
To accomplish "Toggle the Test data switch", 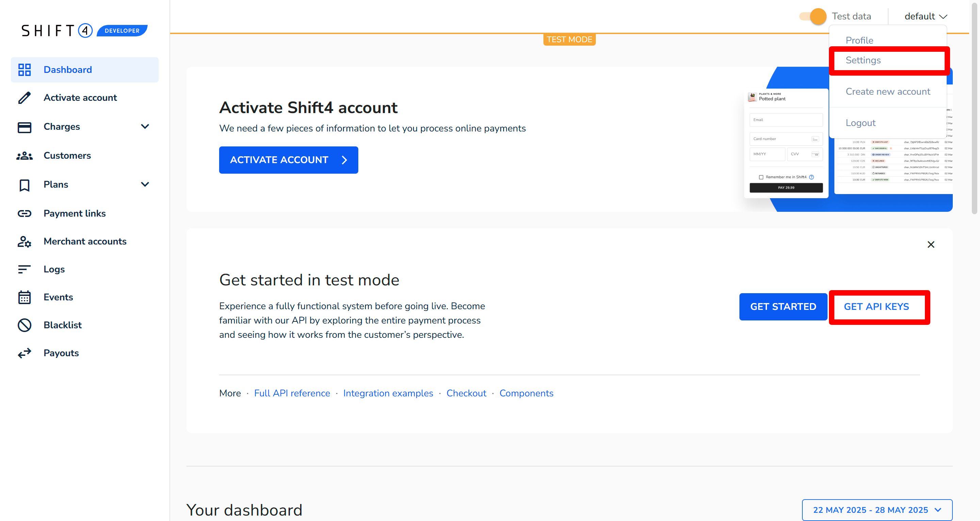I will (x=813, y=16).
